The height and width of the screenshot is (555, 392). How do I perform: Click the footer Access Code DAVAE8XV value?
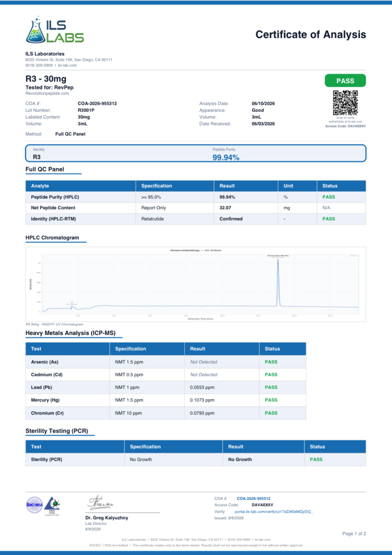click(262, 505)
